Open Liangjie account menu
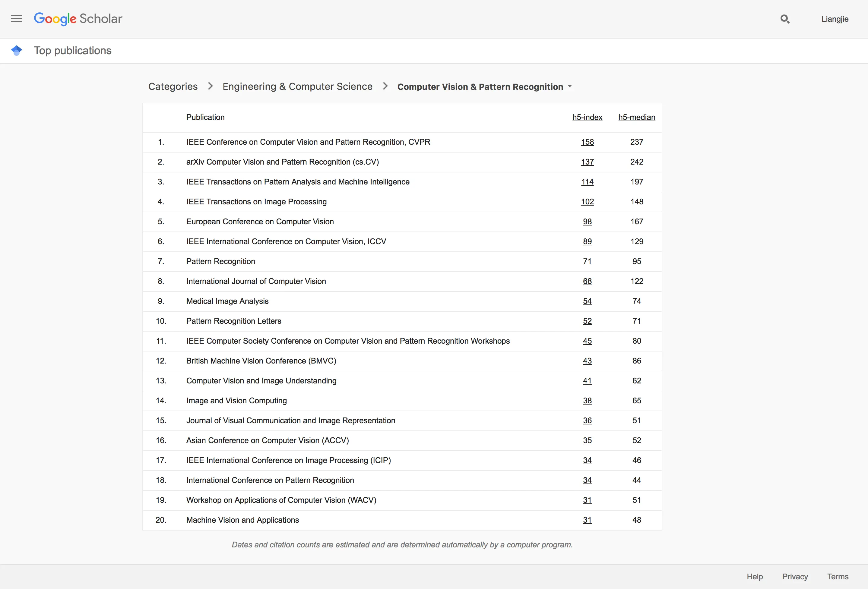This screenshot has height=589, width=868. (x=835, y=19)
